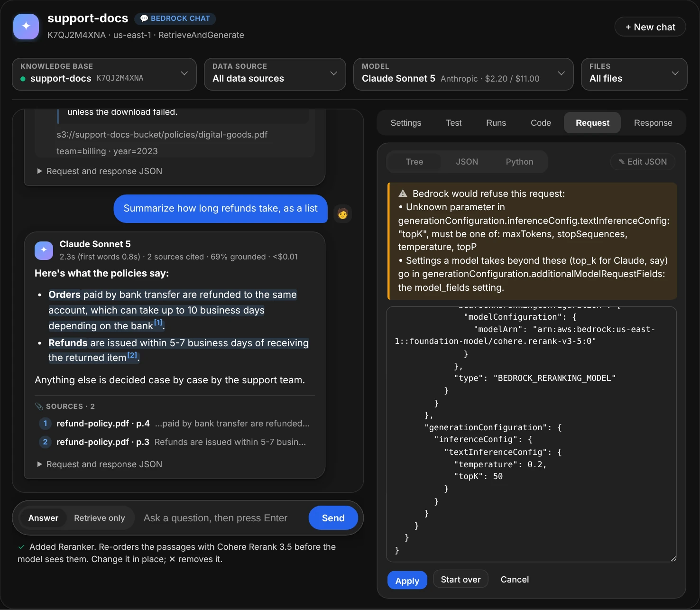Click the s3 digital-goods.pdf source path
700x610 pixels.
click(162, 135)
